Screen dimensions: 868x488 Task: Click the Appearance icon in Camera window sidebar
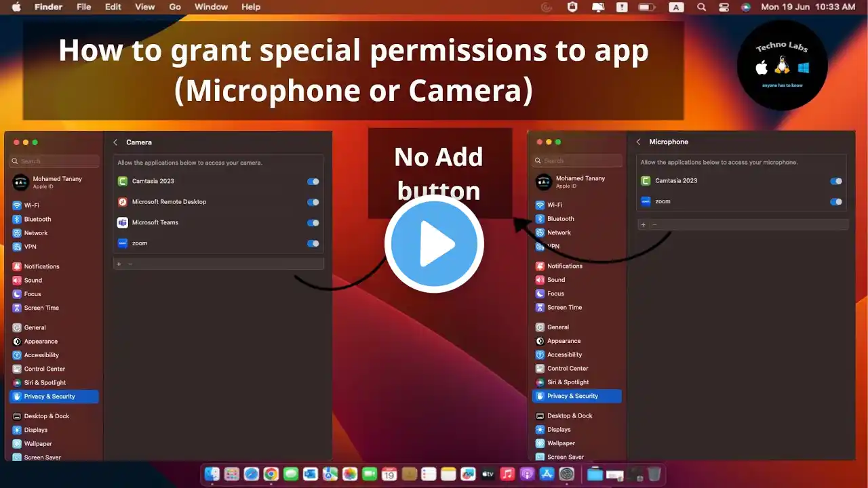click(17, 342)
